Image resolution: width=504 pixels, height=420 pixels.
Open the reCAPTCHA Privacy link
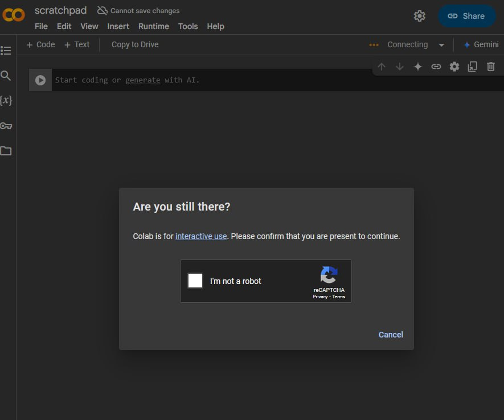(x=320, y=297)
